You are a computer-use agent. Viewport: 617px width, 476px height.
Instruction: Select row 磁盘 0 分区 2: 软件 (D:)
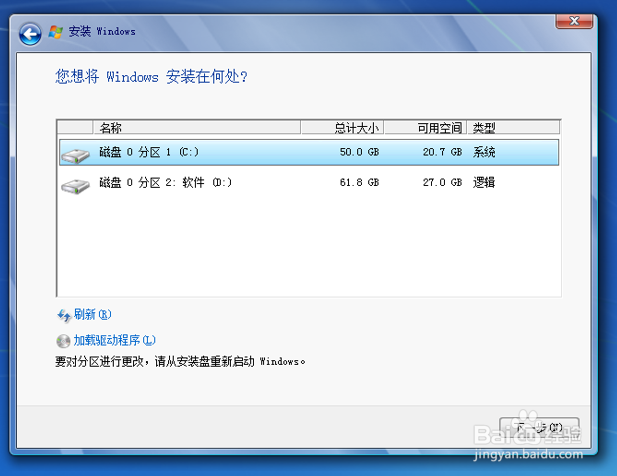[x=309, y=183]
